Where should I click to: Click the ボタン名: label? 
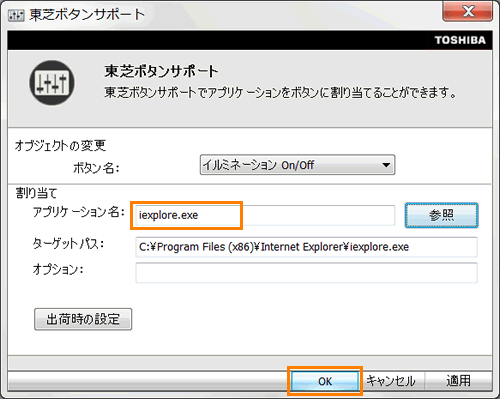coord(96,168)
